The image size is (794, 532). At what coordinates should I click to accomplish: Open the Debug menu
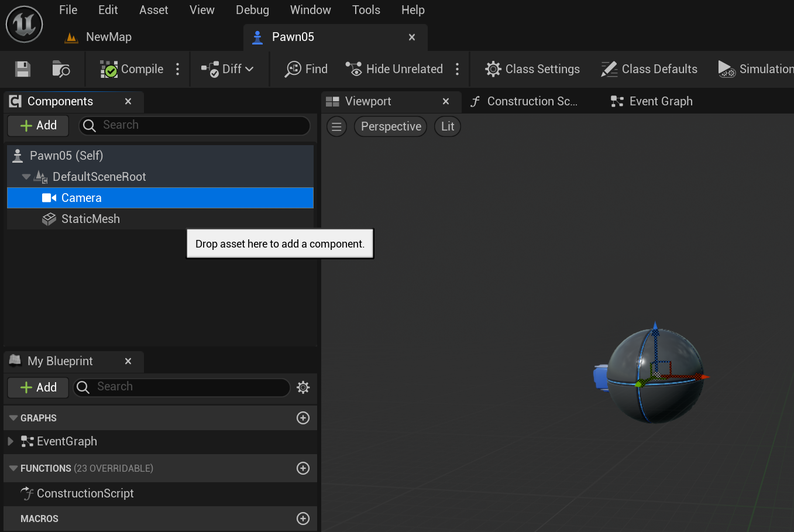click(x=253, y=10)
